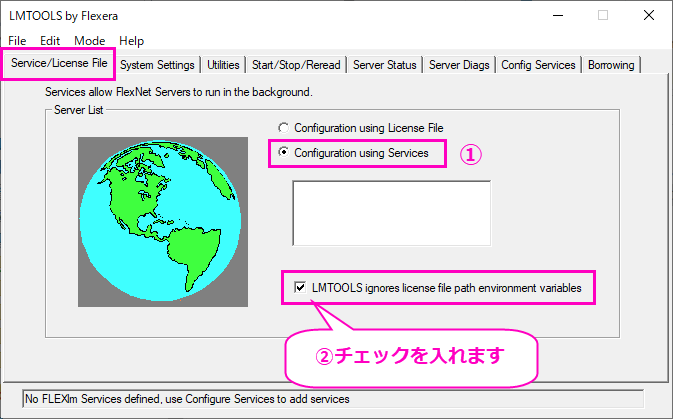Open the Config Services tab
The height and width of the screenshot is (419, 673).
538,65
